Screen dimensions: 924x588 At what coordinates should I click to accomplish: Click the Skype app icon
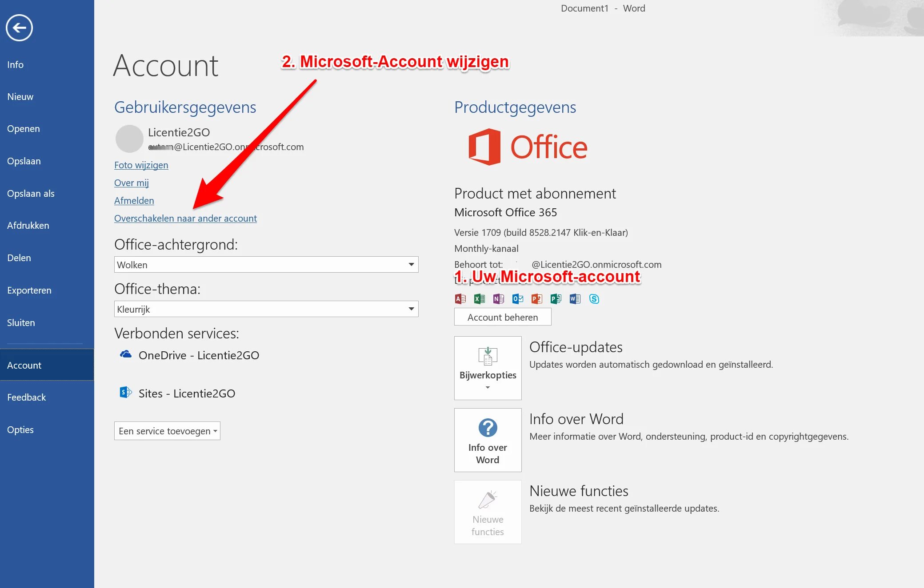point(594,299)
